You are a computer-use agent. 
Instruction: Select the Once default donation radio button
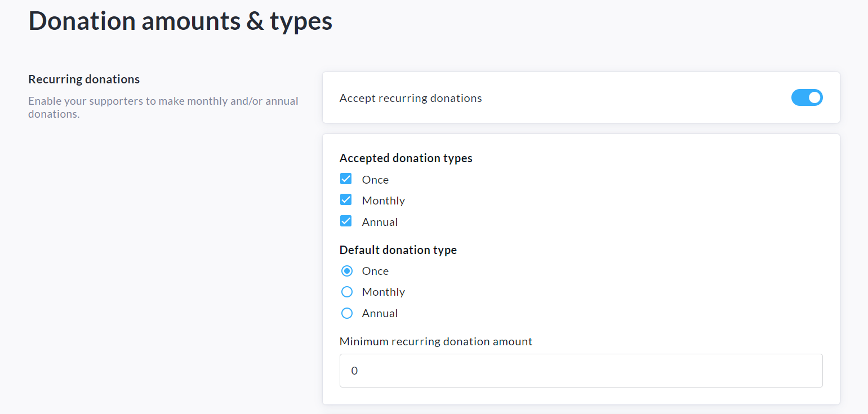coord(347,271)
